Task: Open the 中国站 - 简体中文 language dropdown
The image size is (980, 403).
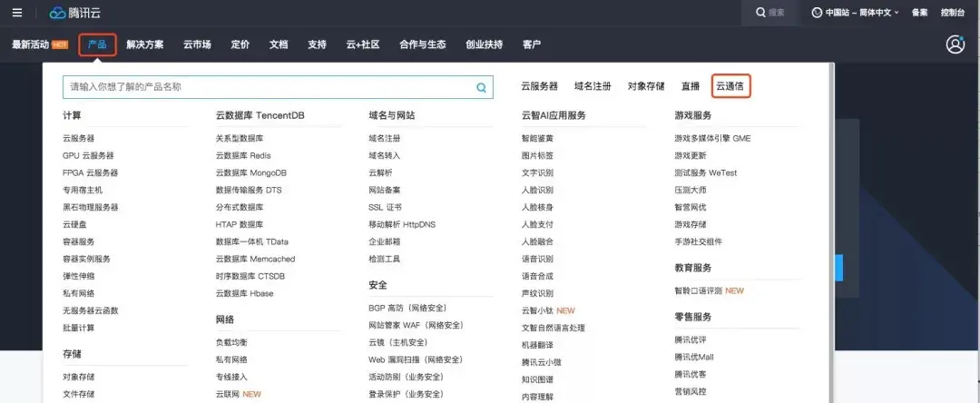Action: pyautogui.click(x=856, y=13)
